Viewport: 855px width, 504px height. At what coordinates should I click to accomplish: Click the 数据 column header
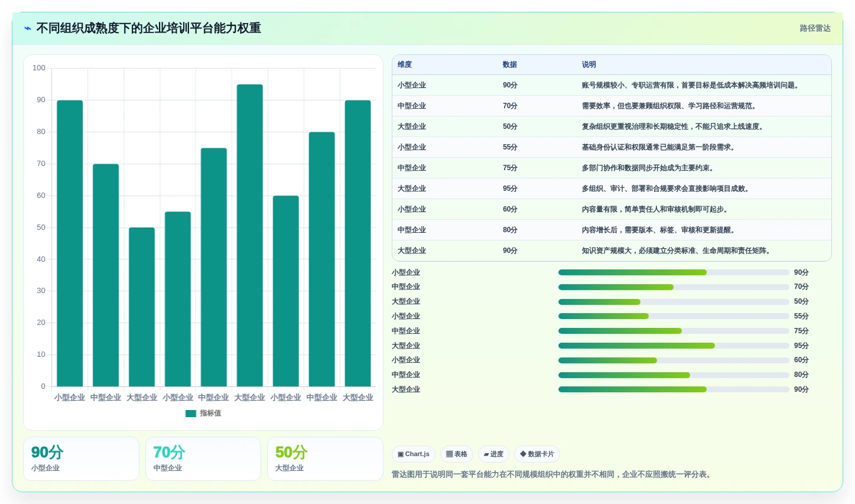pos(510,64)
